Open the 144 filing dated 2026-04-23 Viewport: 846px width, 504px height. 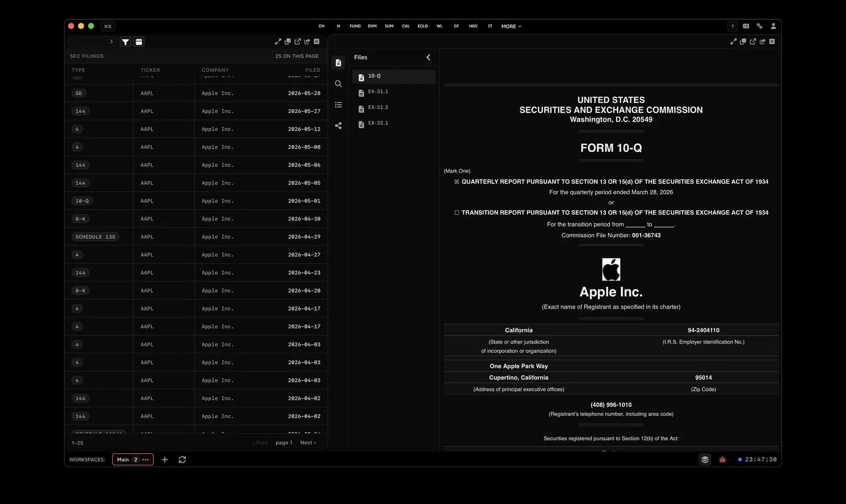(x=196, y=273)
